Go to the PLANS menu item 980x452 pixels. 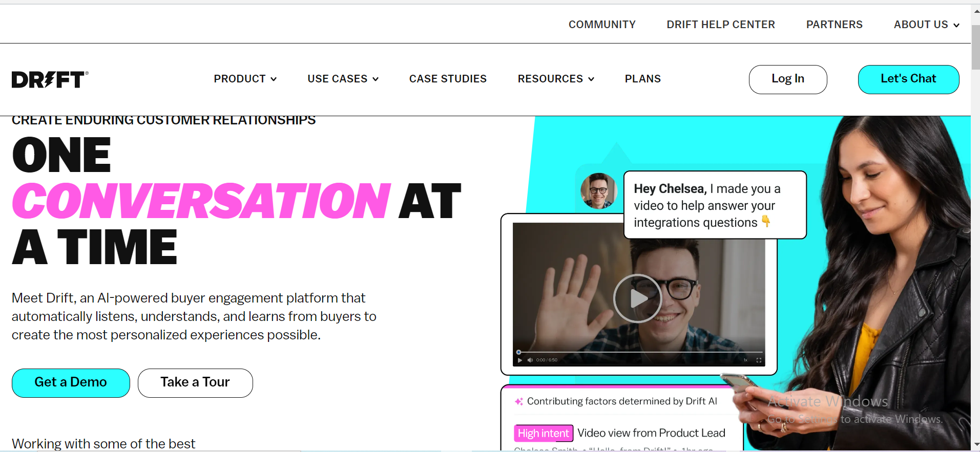[643, 79]
